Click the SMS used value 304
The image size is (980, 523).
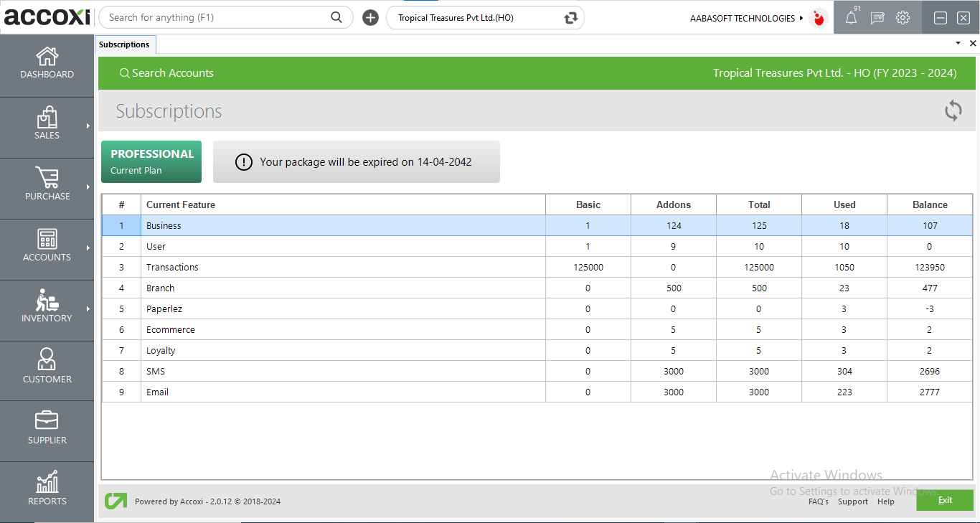click(x=844, y=371)
